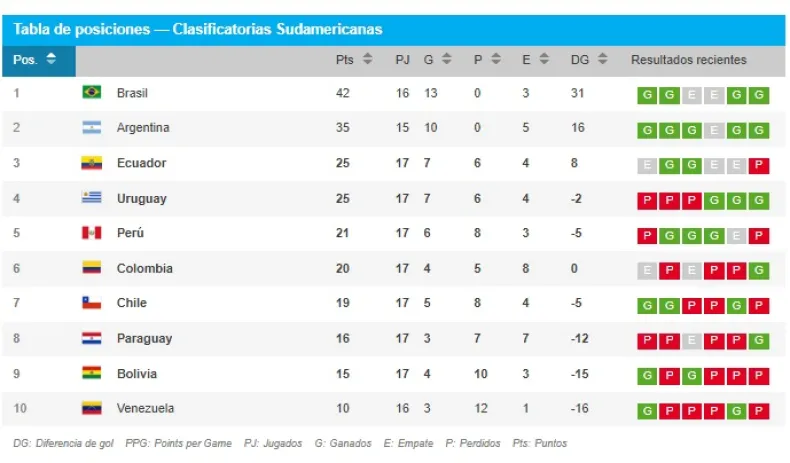The height and width of the screenshot is (463, 790).
Task: Sort by DG column arrows
Action: pyautogui.click(x=603, y=58)
